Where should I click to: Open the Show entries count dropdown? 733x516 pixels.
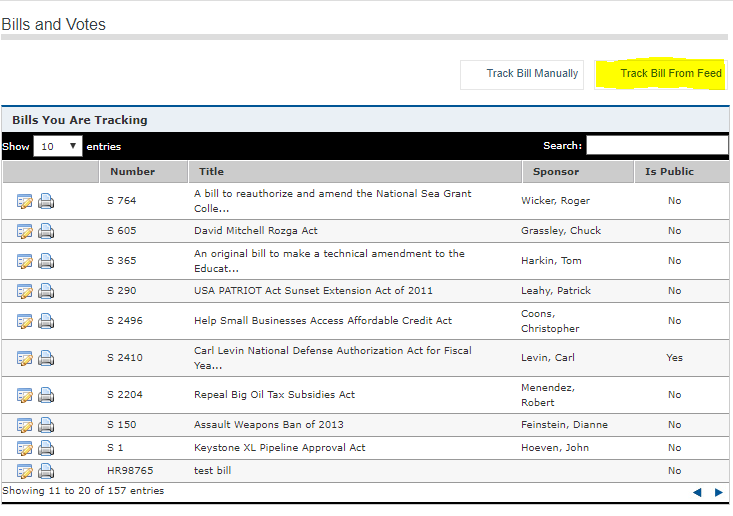(x=58, y=146)
